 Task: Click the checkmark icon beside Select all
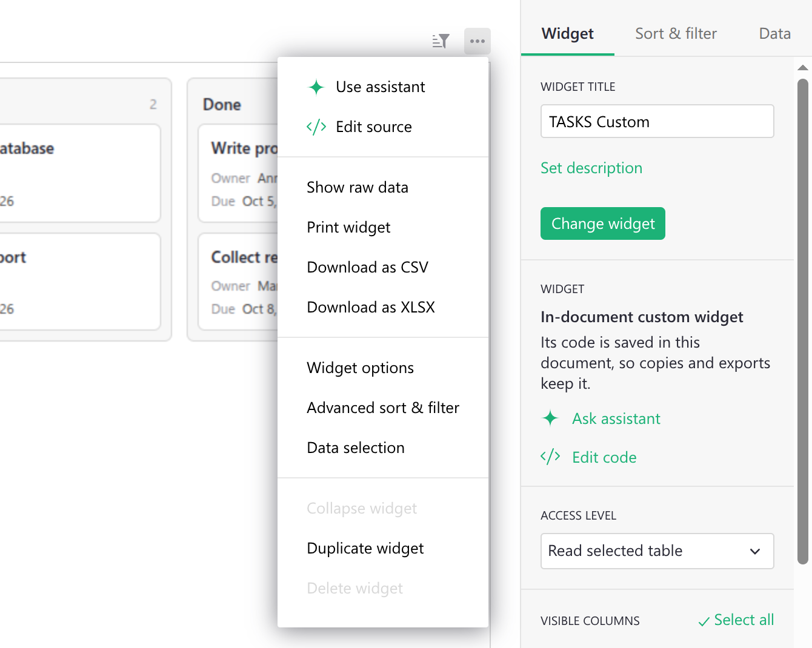(x=704, y=621)
